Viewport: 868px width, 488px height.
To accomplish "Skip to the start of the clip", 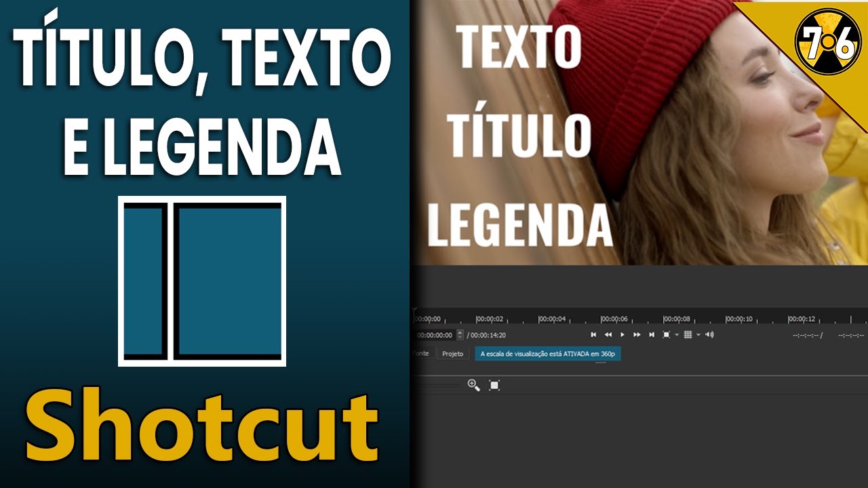I will [x=593, y=335].
